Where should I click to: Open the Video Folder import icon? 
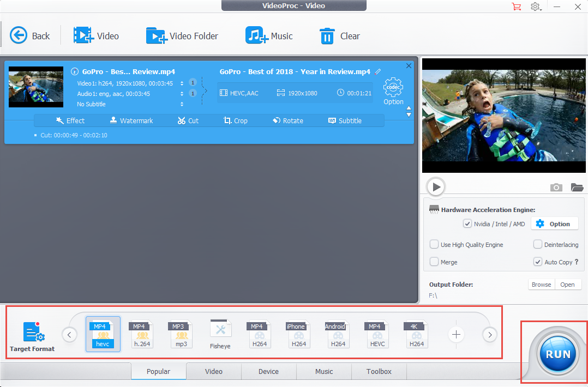[x=157, y=35]
